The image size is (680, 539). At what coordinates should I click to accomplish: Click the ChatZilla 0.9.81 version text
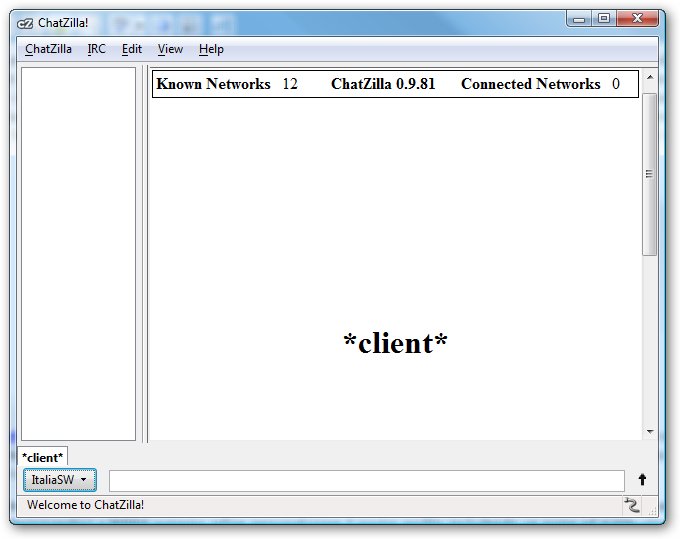click(x=383, y=84)
